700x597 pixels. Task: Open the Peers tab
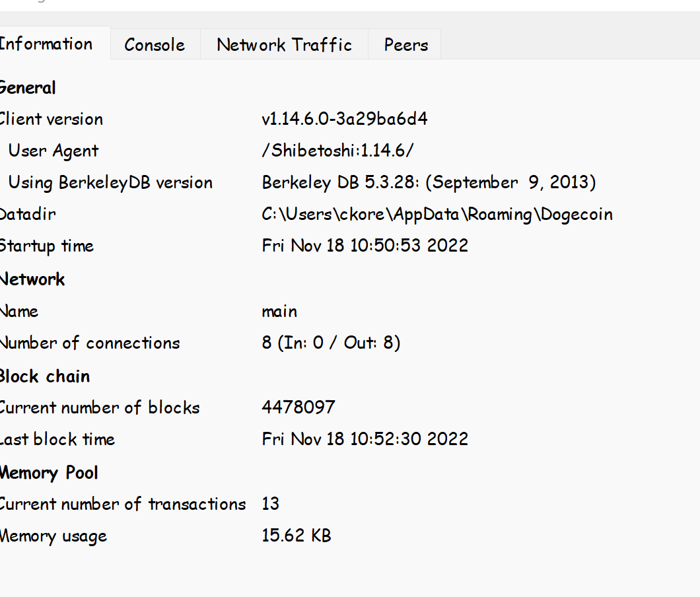click(x=405, y=44)
